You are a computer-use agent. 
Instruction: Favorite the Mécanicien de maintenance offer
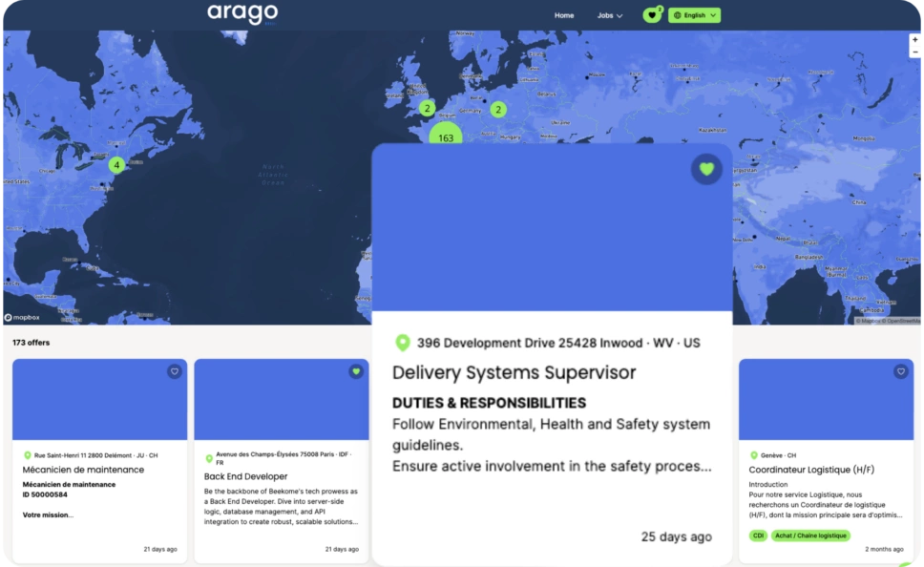175,371
